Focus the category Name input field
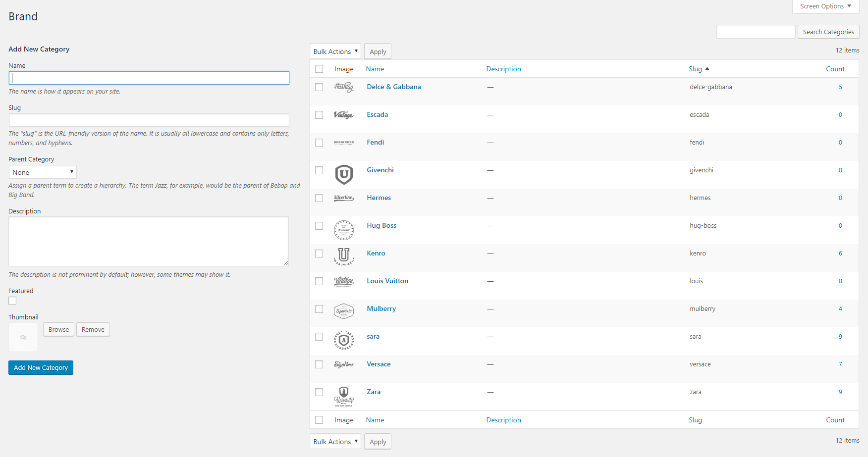Screen dimensions: 868x457 pos(149,78)
